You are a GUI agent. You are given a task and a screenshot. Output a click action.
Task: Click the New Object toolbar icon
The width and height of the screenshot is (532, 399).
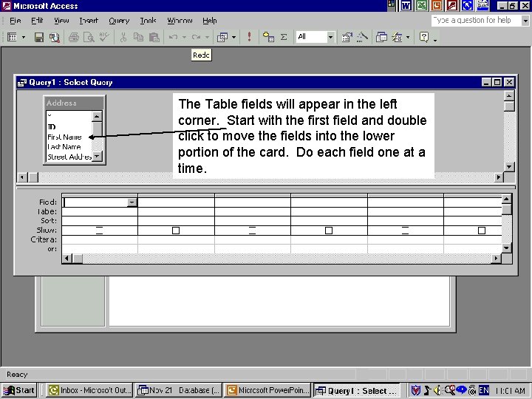tap(397, 37)
